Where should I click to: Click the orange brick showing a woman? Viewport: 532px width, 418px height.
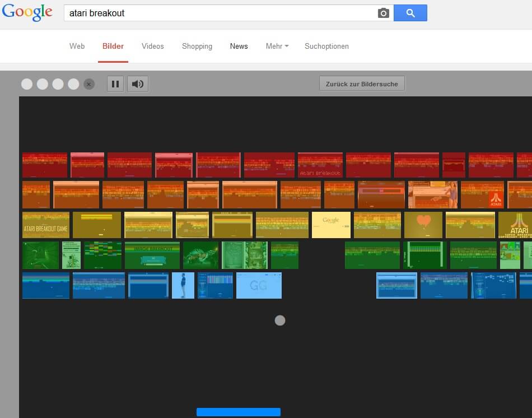(x=433, y=194)
